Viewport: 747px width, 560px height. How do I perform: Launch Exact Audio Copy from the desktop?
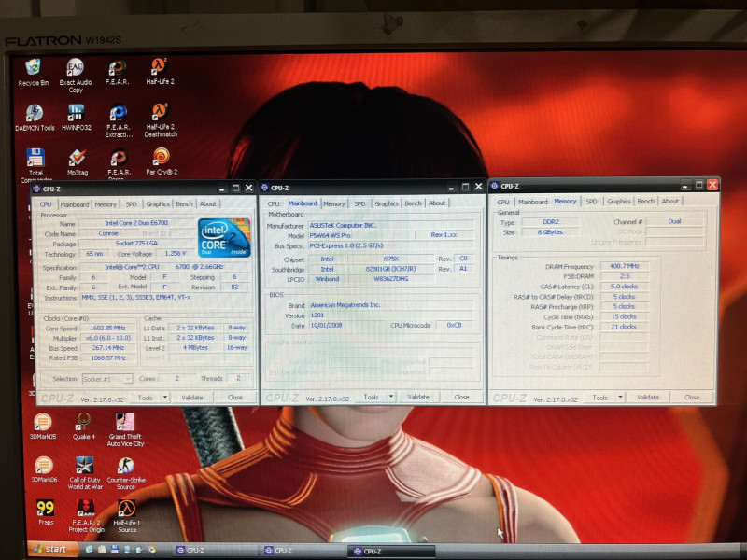(x=76, y=76)
